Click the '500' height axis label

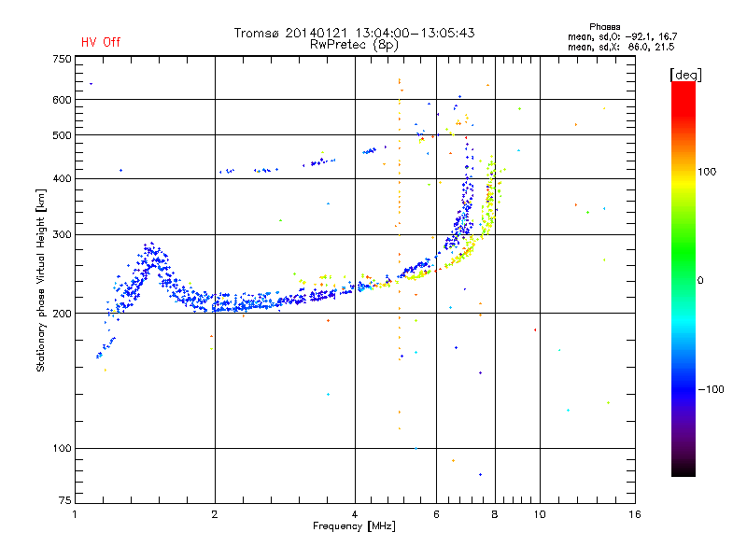[62, 135]
